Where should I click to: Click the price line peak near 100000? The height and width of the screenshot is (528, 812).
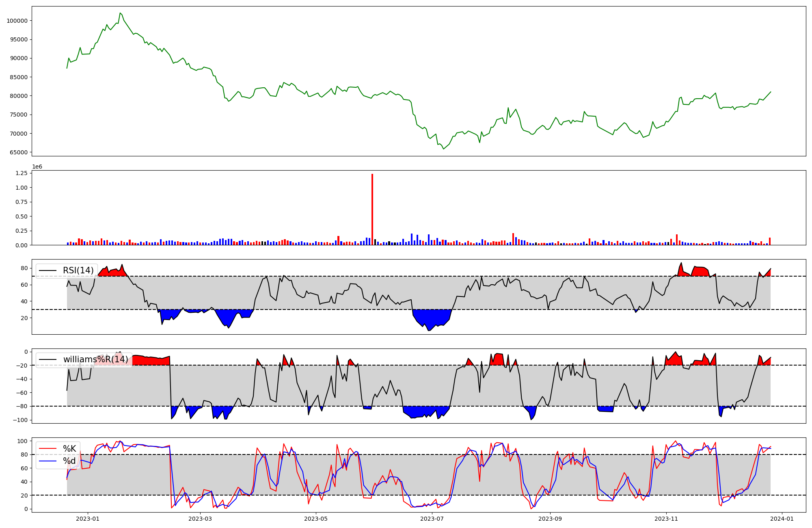coord(120,13)
